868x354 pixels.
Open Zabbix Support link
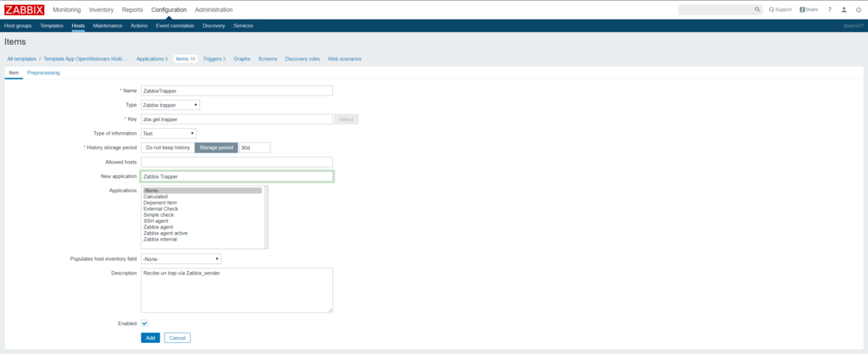coord(780,9)
